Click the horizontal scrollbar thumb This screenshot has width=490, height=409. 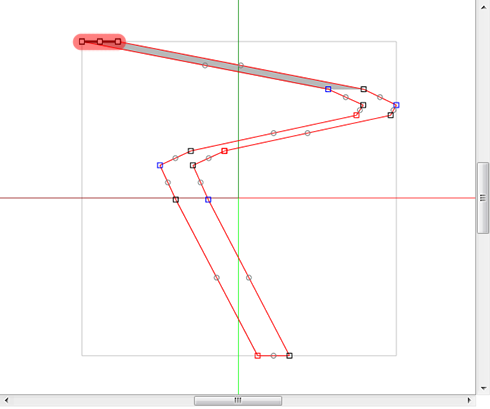238,400
